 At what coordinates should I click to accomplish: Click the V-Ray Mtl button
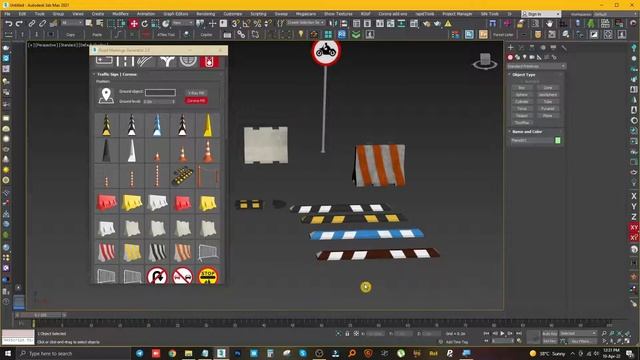click(196, 93)
